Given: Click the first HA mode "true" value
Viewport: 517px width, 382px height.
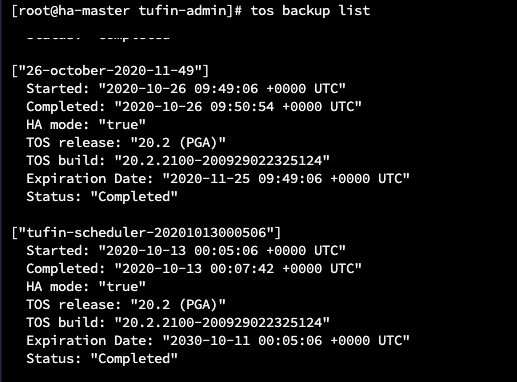Looking at the screenshot, I should click(122, 124).
